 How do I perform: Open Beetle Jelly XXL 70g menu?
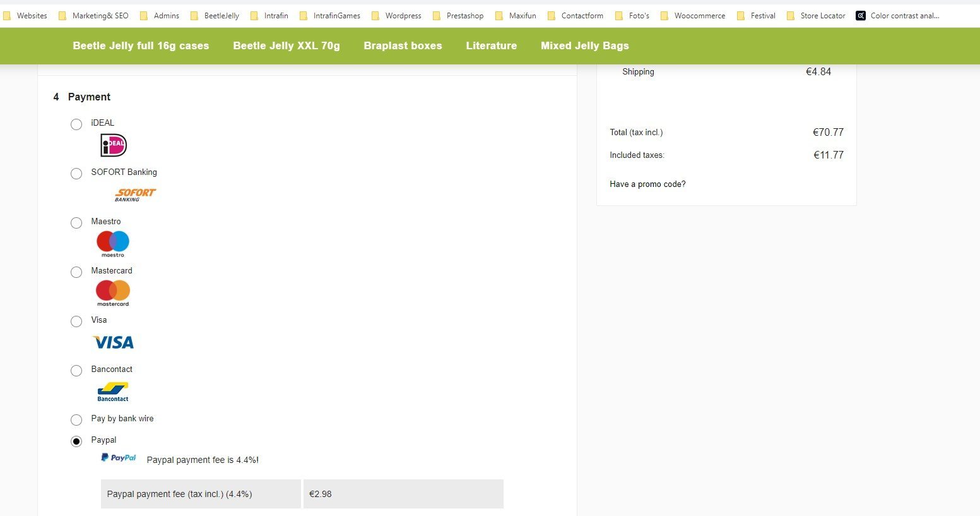(286, 45)
